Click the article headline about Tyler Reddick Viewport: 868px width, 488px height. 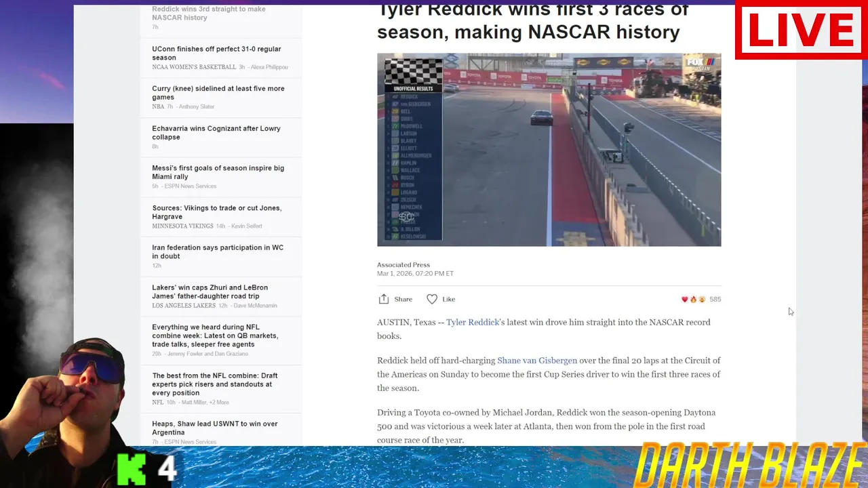pyautogui.click(x=533, y=22)
